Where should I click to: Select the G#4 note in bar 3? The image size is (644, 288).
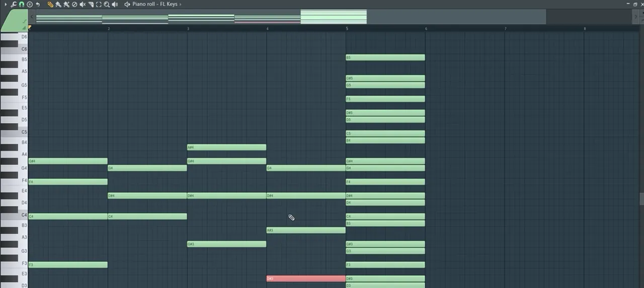tap(226, 161)
